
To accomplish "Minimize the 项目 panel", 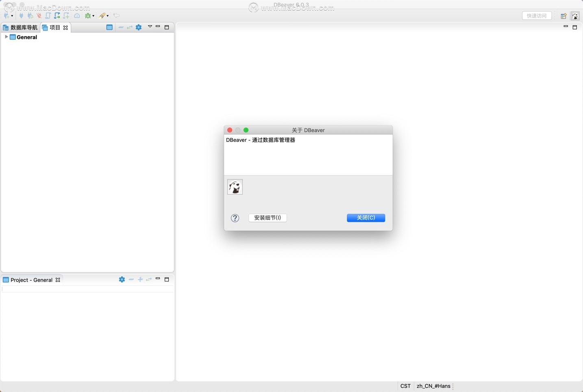I will coord(158,27).
